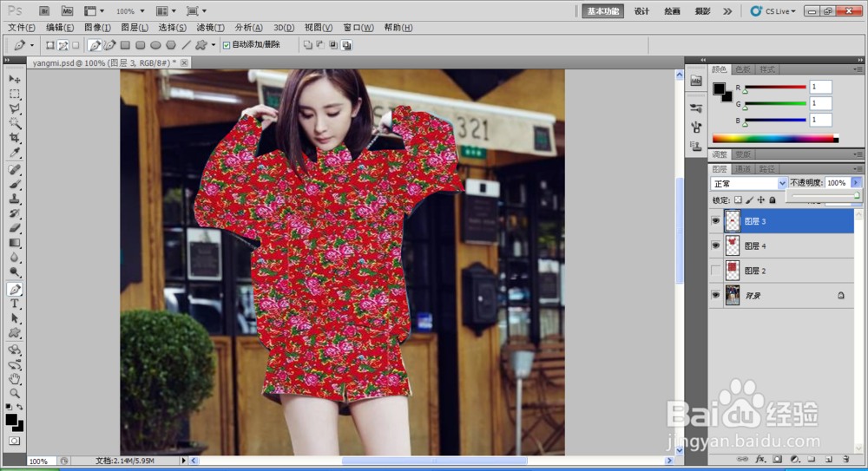Select the Eraser tool
Image resolution: width=868 pixels, height=471 pixels.
point(15,228)
